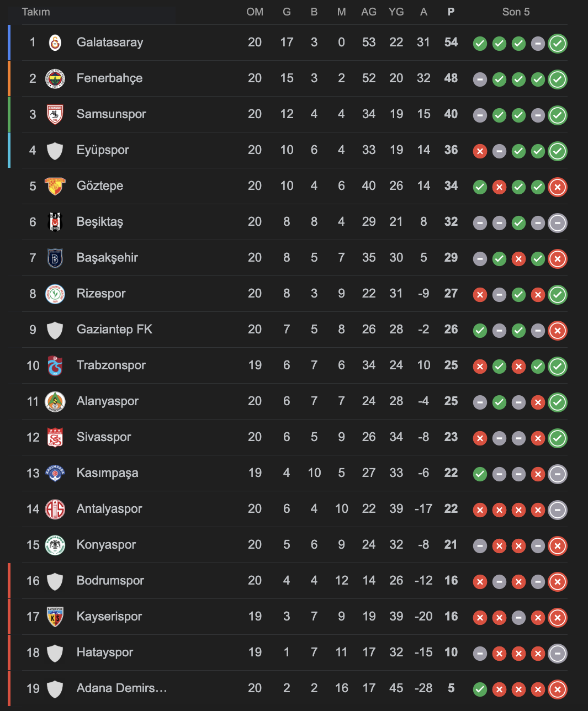Open the Eyüpspor team link
Screen dimensions: 588x711
(x=103, y=150)
